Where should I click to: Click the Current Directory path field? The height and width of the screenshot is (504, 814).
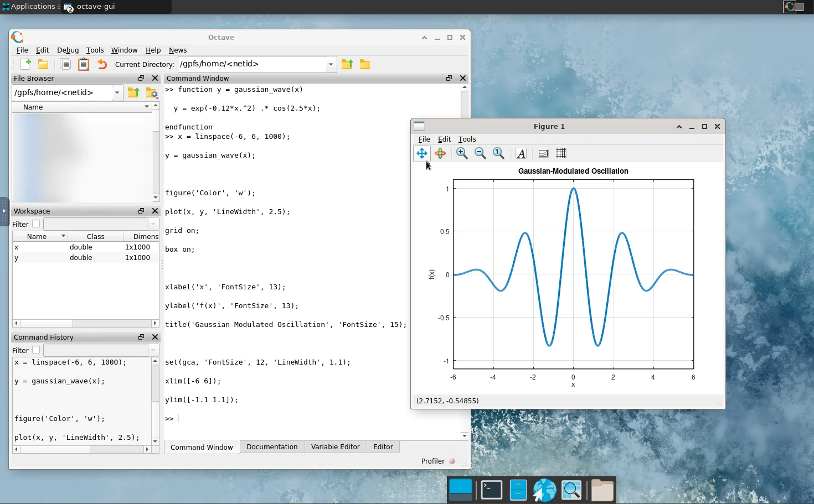click(252, 64)
